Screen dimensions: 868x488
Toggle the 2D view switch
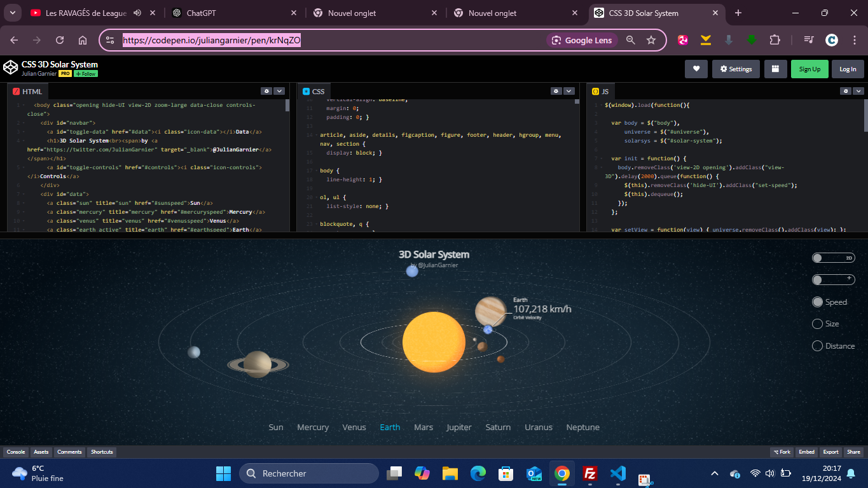[833, 258]
